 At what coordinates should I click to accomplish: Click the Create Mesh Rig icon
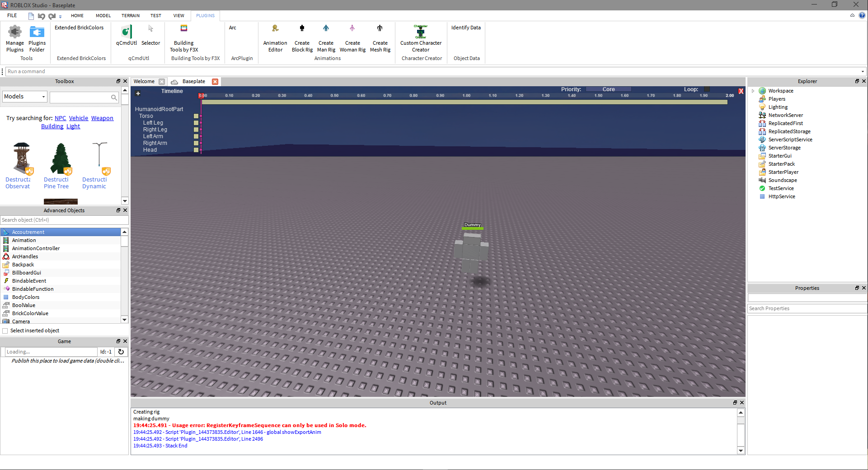[x=380, y=28]
